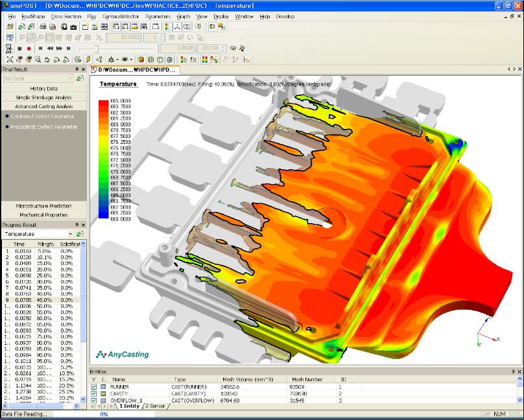Select the 1 Entity tab

click(129, 406)
